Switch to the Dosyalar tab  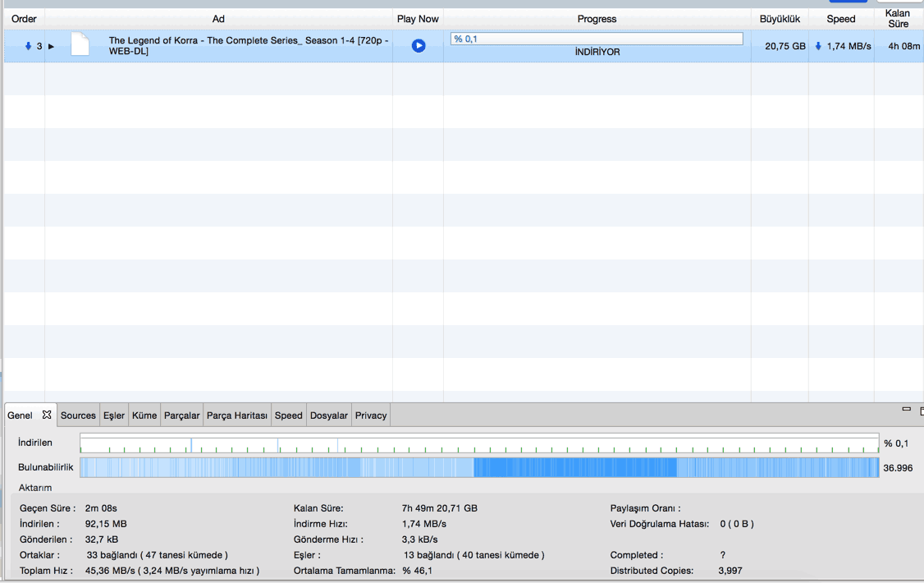(x=329, y=415)
